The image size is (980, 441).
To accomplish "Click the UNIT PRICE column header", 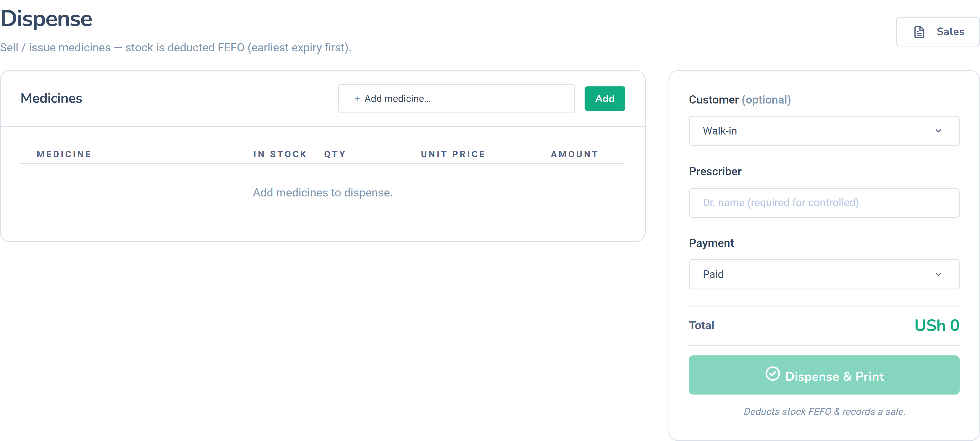I will click(x=453, y=154).
